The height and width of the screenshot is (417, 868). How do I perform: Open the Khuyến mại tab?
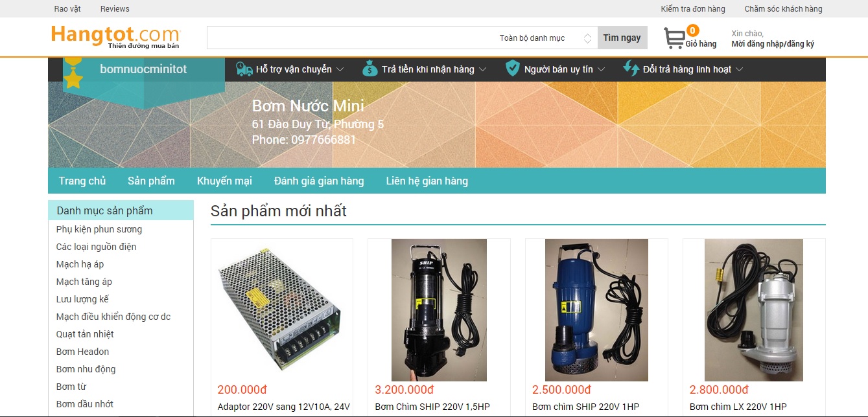tap(224, 181)
